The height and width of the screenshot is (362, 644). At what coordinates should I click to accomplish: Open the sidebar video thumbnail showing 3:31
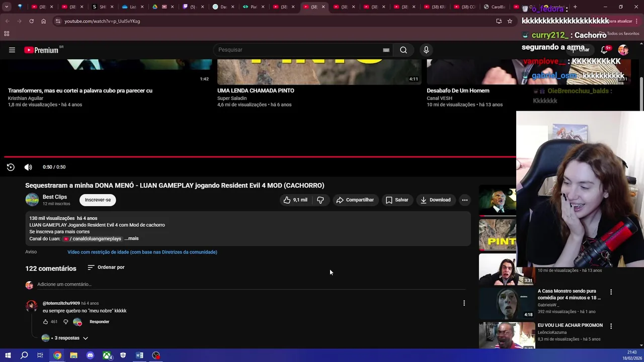pyautogui.click(x=507, y=269)
